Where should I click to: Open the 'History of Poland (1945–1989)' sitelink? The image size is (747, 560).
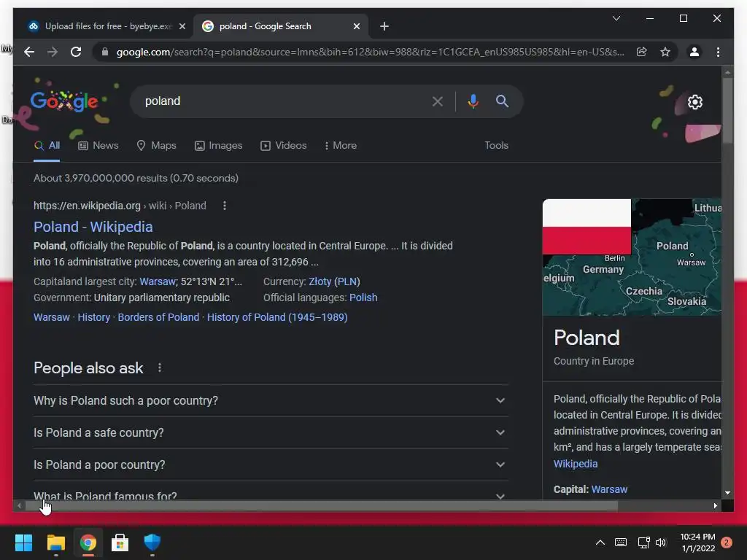pyautogui.click(x=277, y=317)
